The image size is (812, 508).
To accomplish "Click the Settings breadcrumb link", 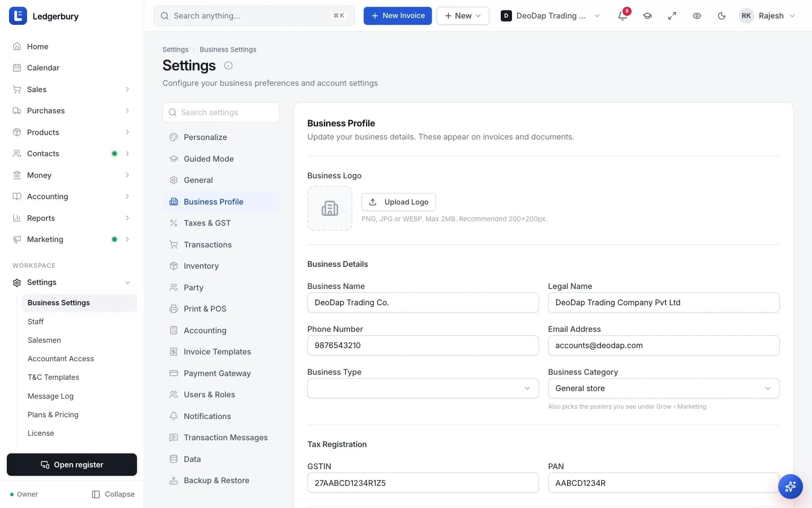I will coord(175,50).
